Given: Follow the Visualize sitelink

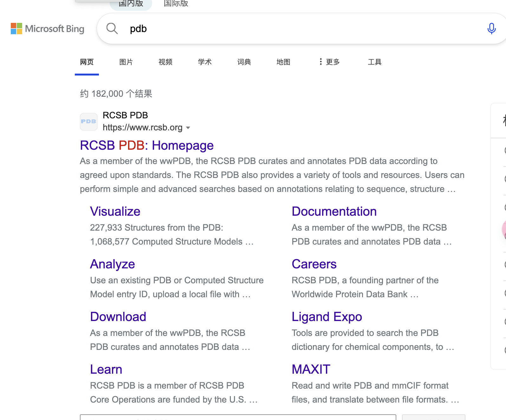Looking at the screenshot, I should coord(115,211).
